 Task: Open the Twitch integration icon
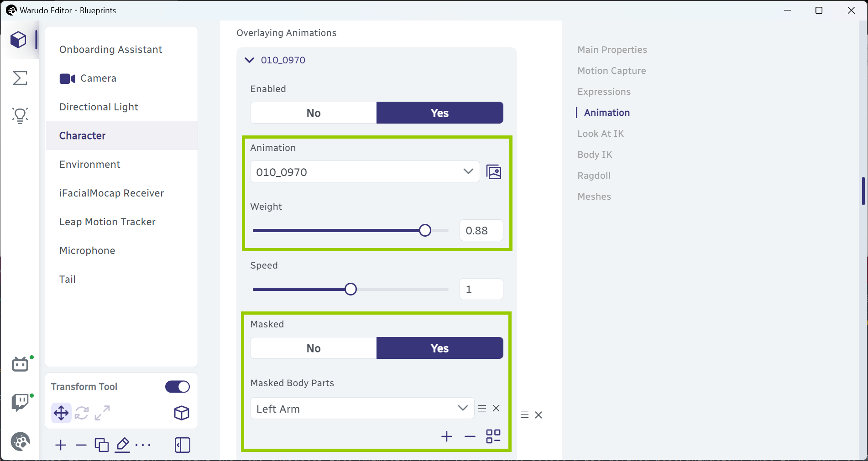point(20,403)
